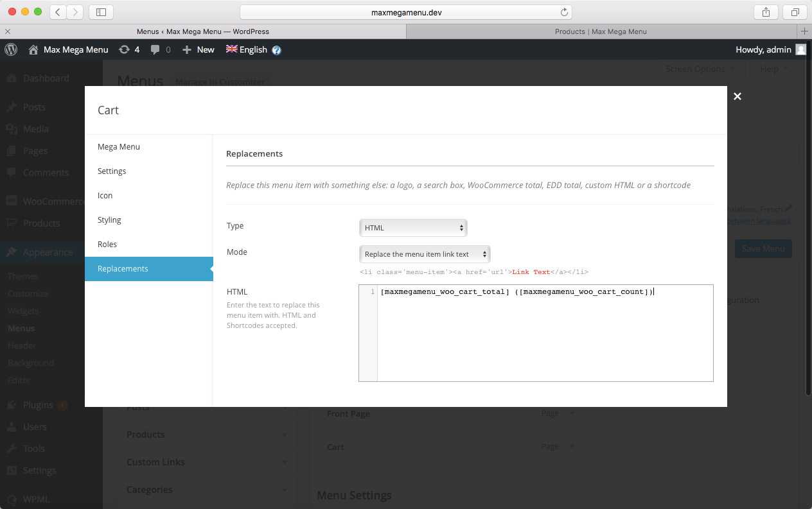Click the Dashboard sidebar icon

(x=12, y=78)
